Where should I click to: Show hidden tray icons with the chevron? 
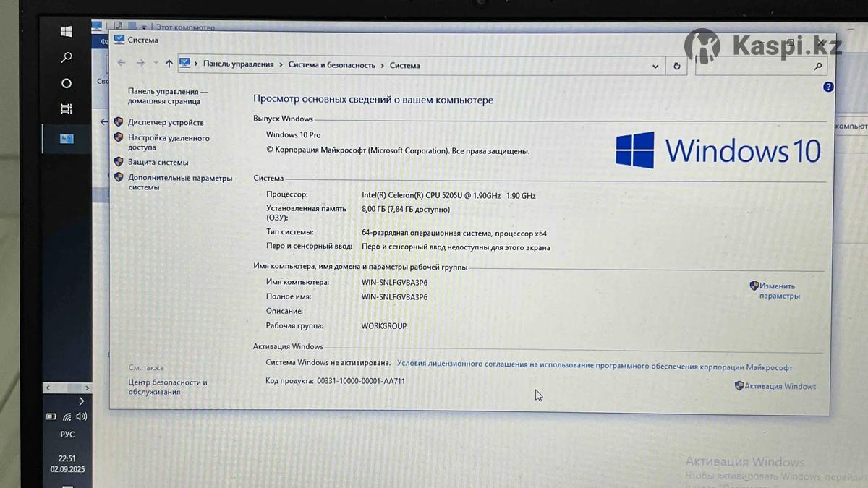pyautogui.click(x=81, y=401)
